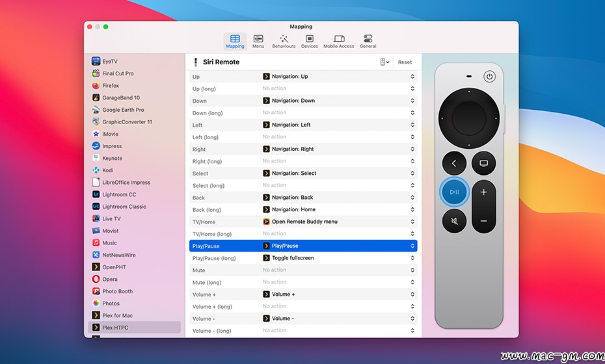Select LibreOffice Impress in sidebar
The height and width of the screenshot is (364, 605).
134,183
